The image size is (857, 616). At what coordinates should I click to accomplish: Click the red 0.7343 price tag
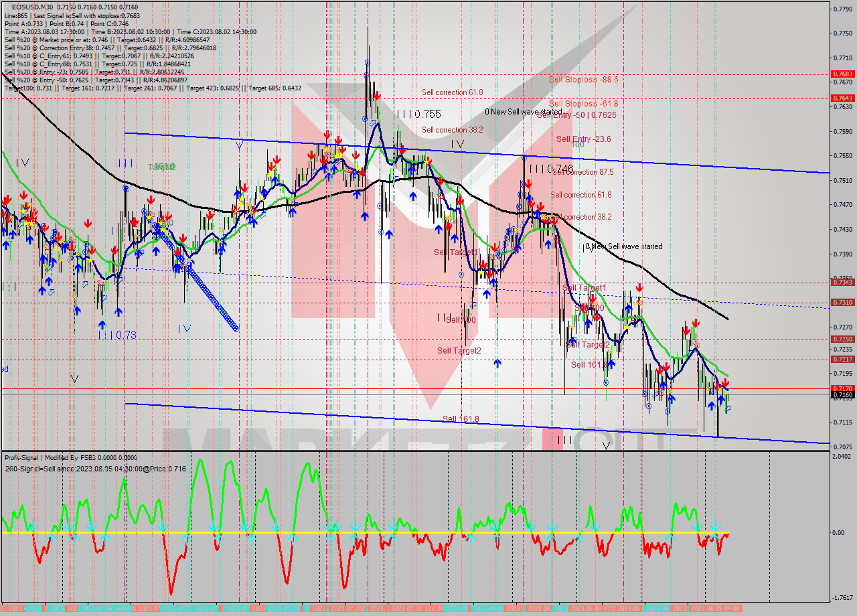point(842,282)
